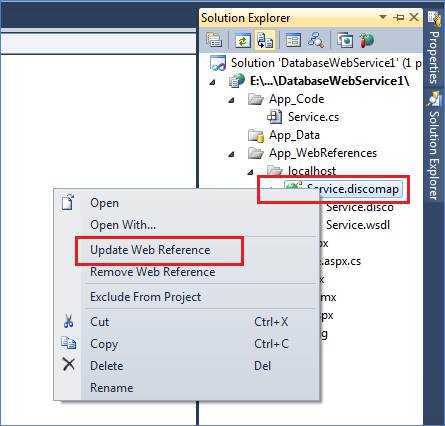Click the Properties toolbar icon in Solution Explorer
The height and width of the screenshot is (426, 445).
(x=214, y=40)
